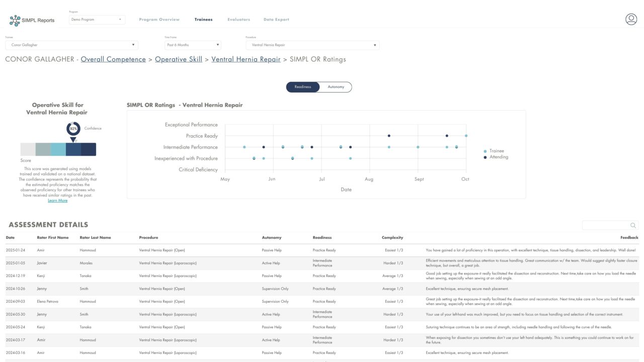Click the score pointer triangle marker
This screenshot has height=362, width=644.
(73, 140)
